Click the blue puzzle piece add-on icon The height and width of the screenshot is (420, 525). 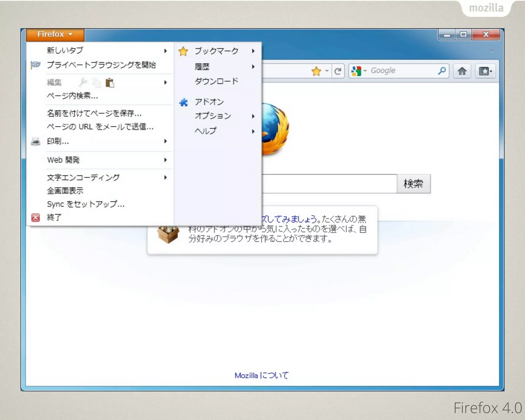[183, 102]
